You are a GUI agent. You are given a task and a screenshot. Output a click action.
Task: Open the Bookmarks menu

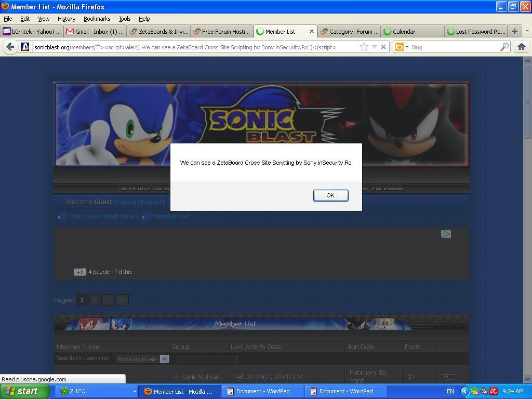97,19
